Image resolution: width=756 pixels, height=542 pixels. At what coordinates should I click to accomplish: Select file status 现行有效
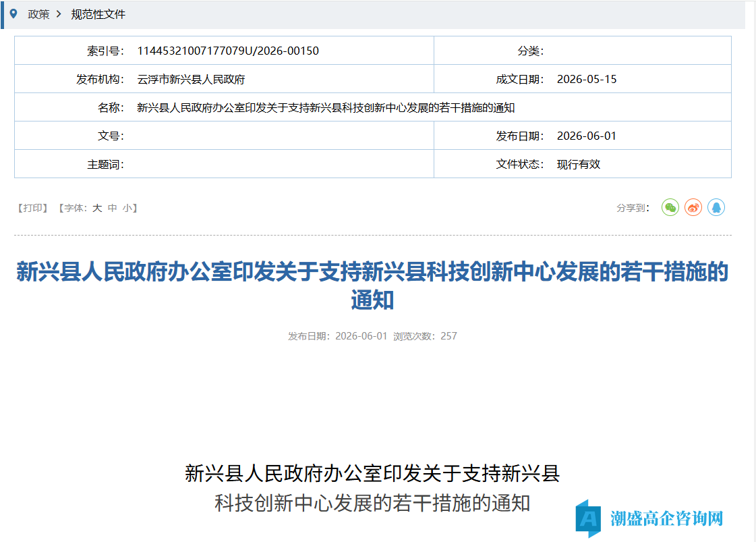coord(579,165)
